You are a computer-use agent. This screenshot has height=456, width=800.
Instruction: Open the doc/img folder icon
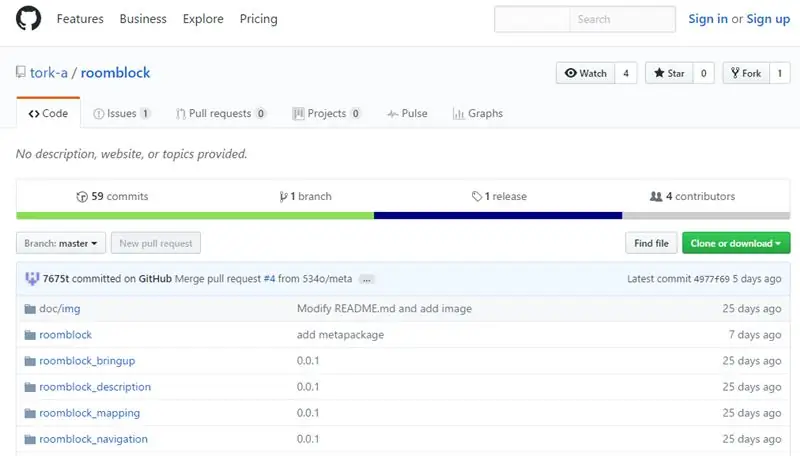(x=30, y=309)
